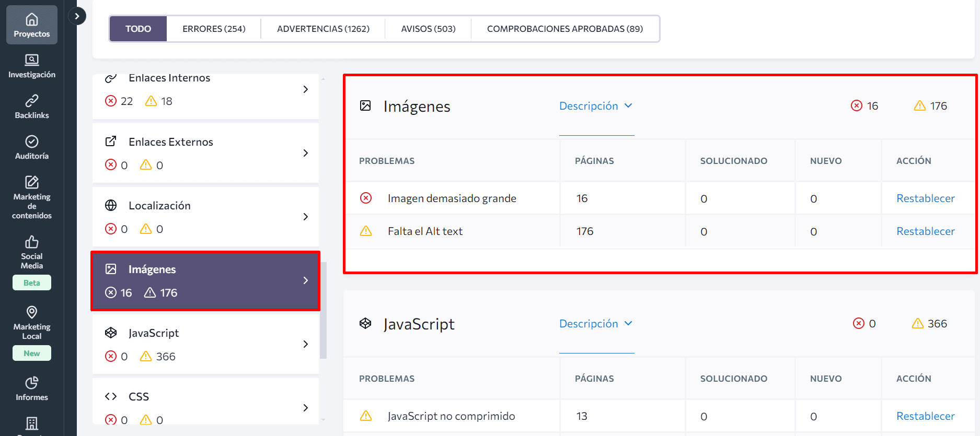Switch to the TODO tab
The height and width of the screenshot is (436, 980).
point(138,29)
